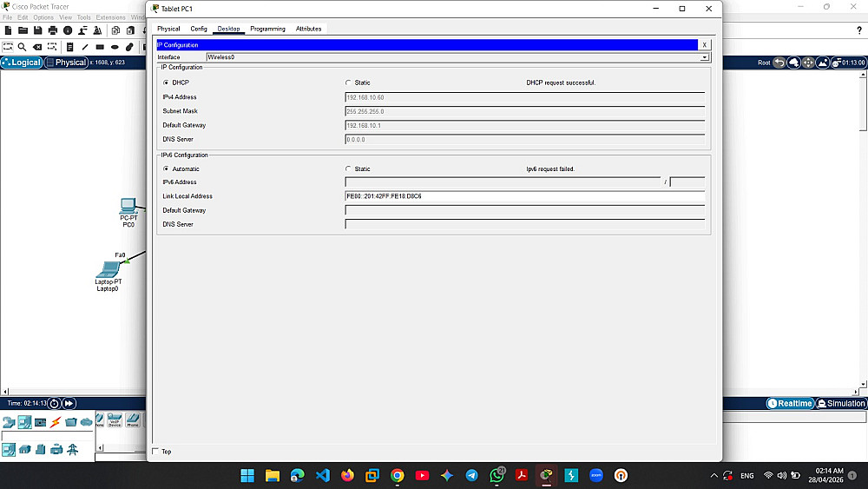
Task: Close the IP Configuration panel with X
Action: 704,45
